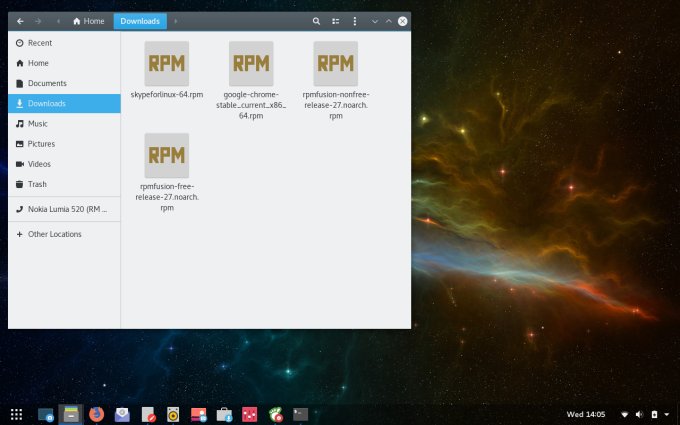Select the rpmfusion-nonfree-release-27 RPM icon
Image resolution: width=680 pixels, height=425 pixels.
[336, 64]
